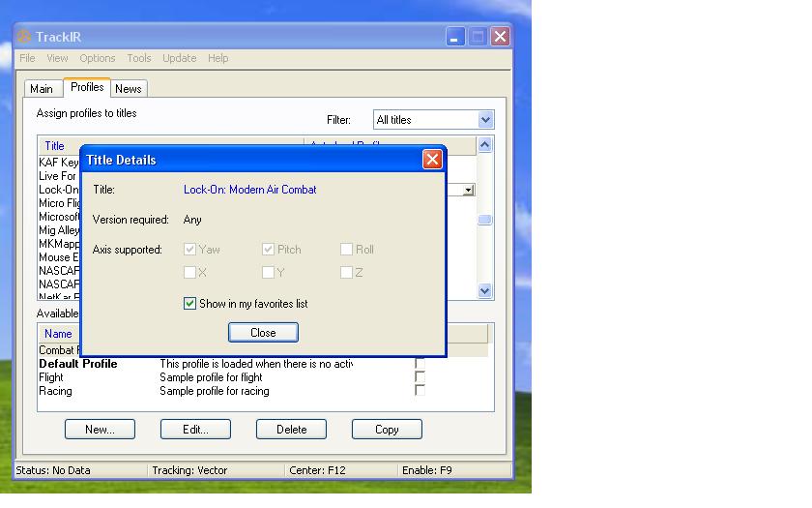
Task: Click titles list scroll down arrow
Action: pos(484,291)
